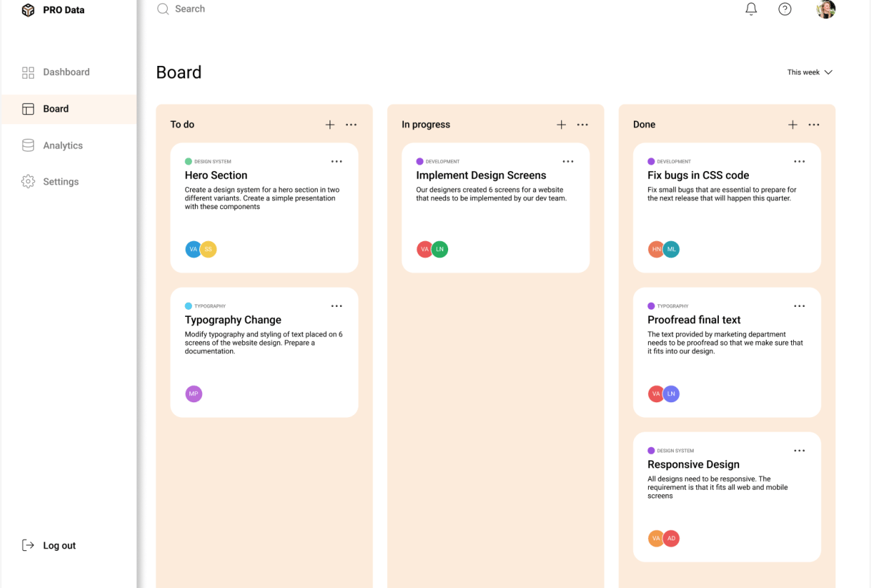Add a new card in the Done column

tap(792, 124)
